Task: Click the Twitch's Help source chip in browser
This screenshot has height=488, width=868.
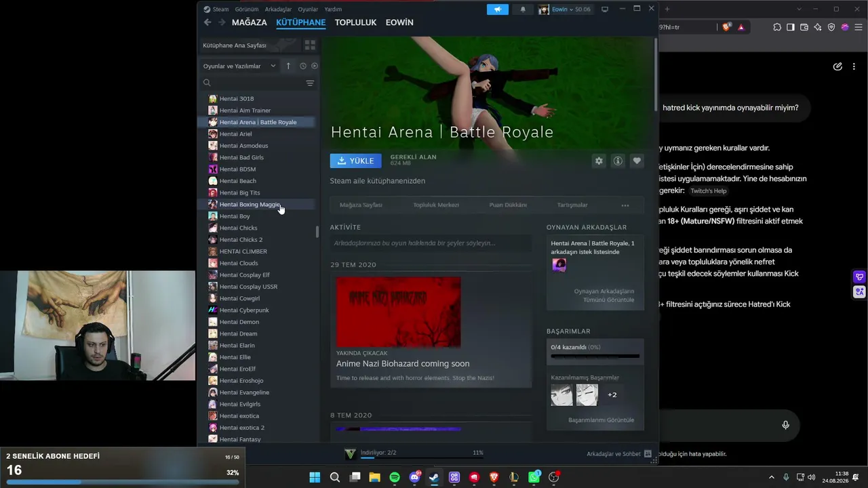Action: point(708,191)
